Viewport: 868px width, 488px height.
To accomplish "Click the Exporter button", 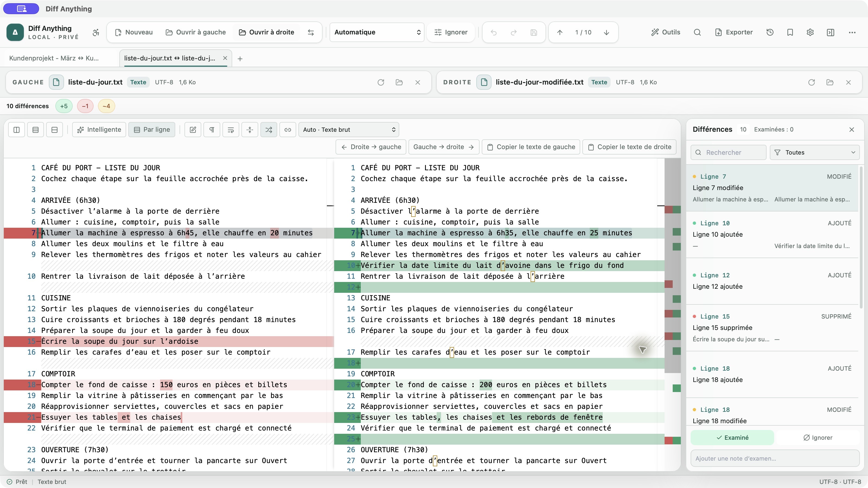I will pyautogui.click(x=734, y=32).
